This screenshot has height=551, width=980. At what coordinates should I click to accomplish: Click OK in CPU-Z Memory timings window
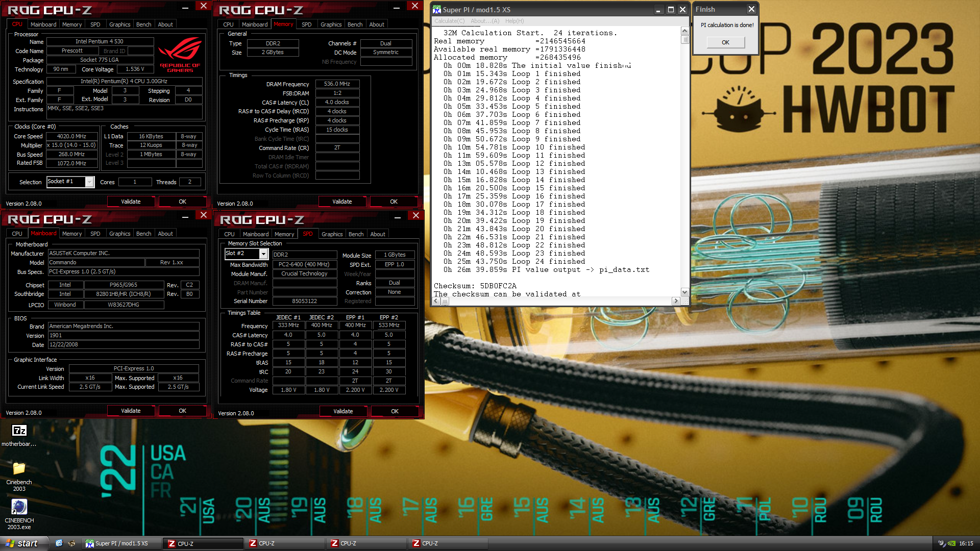click(x=394, y=202)
